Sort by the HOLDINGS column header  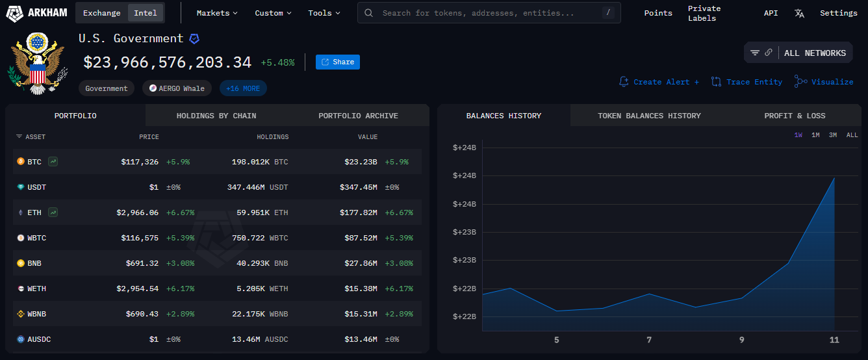click(x=272, y=137)
